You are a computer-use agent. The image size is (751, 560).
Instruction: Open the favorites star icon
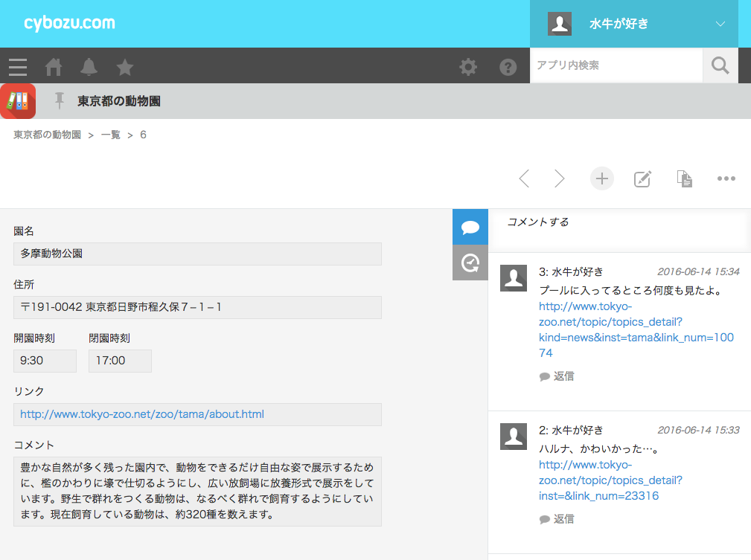click(124, 67)
